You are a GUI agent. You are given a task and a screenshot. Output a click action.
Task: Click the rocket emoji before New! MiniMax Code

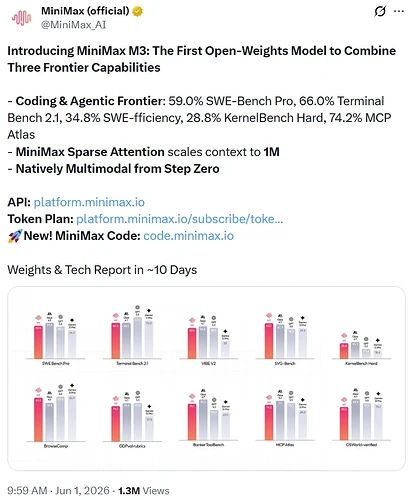[x=15, y=236]
